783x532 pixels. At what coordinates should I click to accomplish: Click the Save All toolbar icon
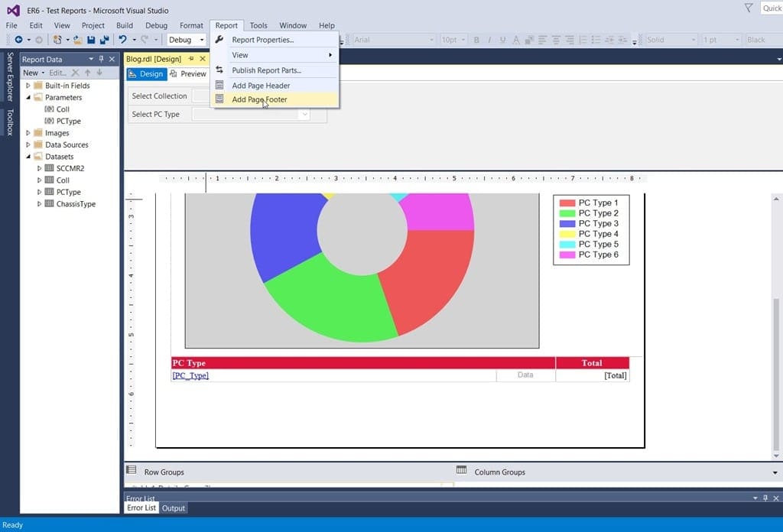coord(104,40)
